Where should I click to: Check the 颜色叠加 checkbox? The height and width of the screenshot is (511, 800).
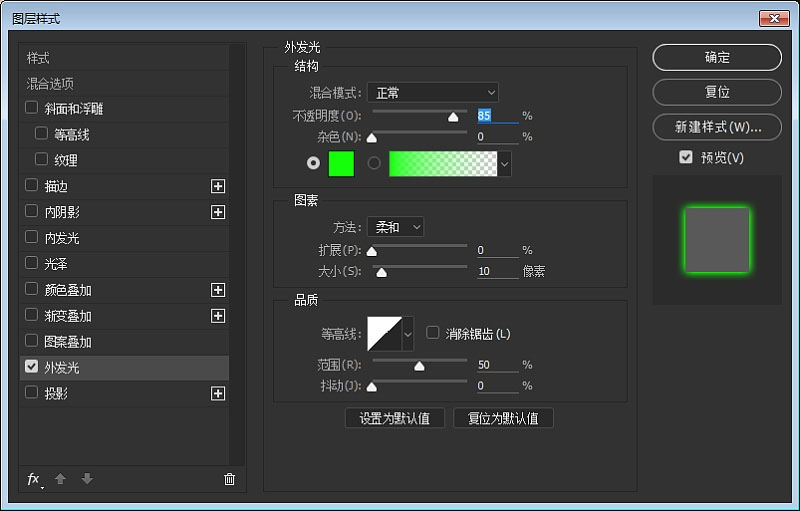(32, 289)
